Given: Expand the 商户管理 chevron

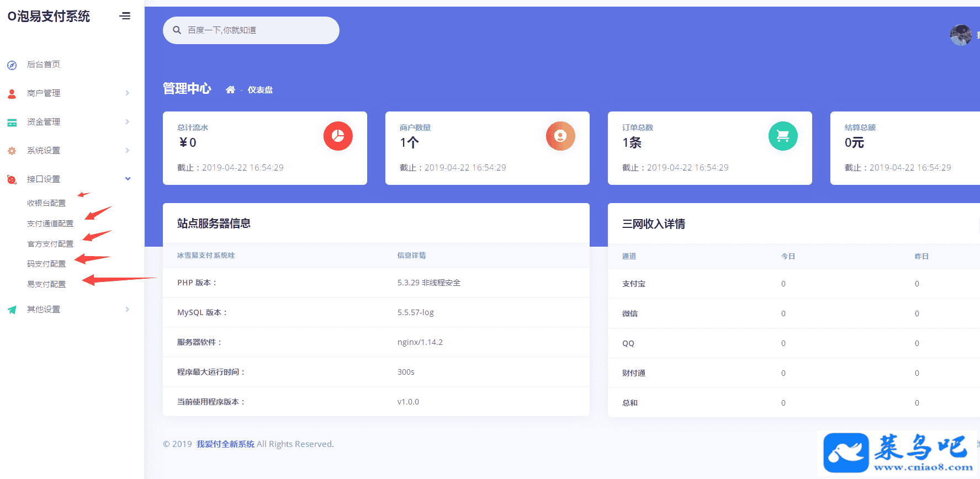Looking at the screenshot, I should coord(127,93).
